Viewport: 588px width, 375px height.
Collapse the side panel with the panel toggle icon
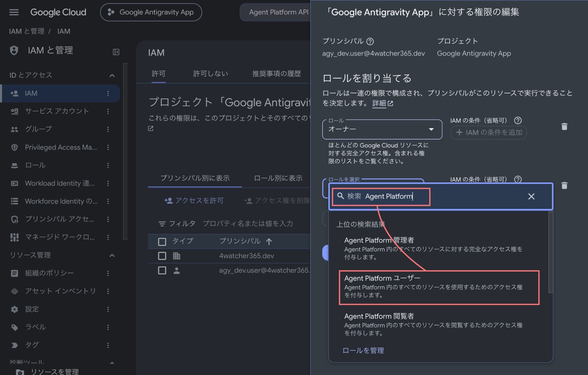116,52
